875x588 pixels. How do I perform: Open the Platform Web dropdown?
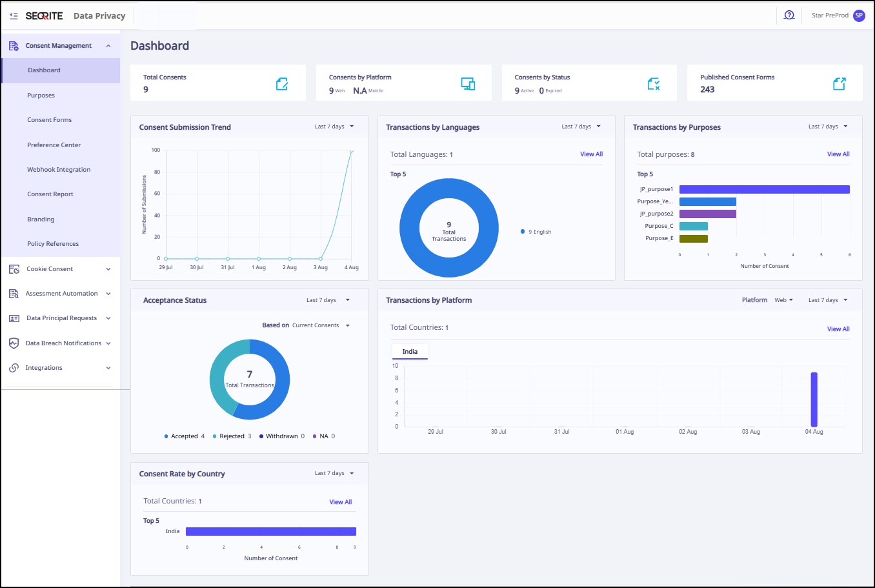(x=783, y=300)
